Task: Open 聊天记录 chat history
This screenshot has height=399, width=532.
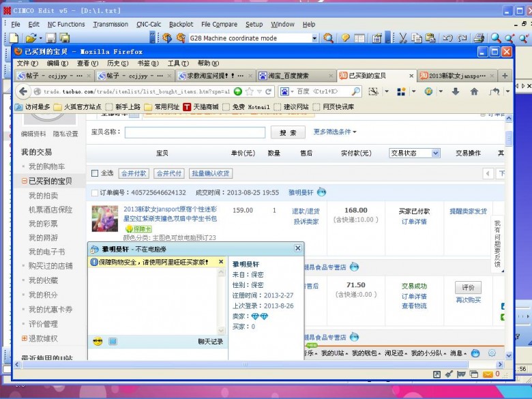Action: (210, 341)
